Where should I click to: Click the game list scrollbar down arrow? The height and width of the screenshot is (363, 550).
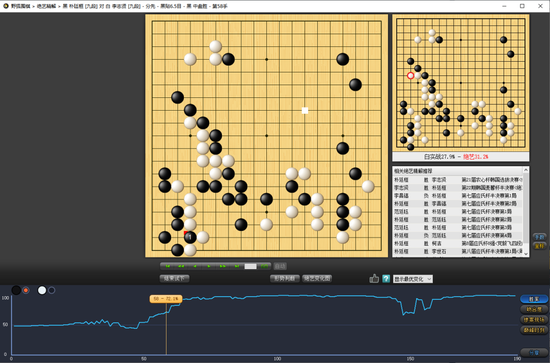tap(525, 254)
